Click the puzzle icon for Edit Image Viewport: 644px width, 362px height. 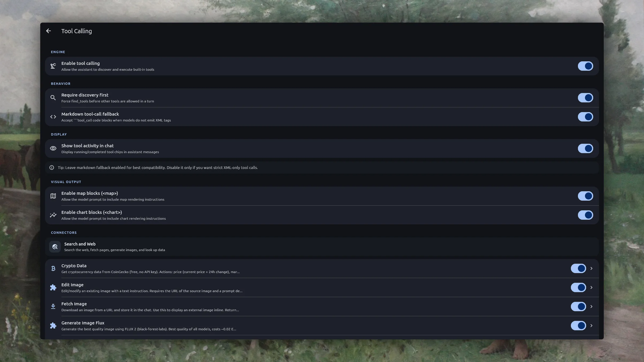53,287
